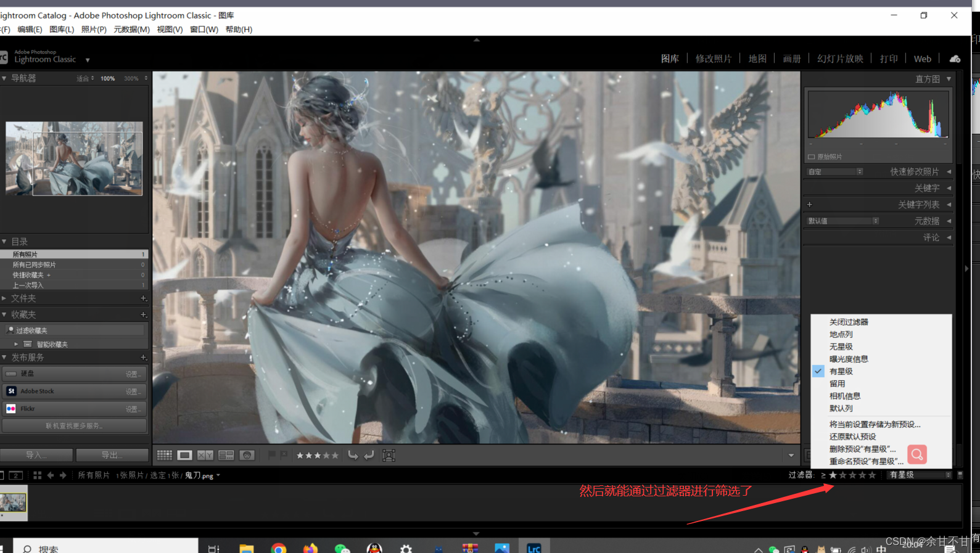Click the 导出 export button
The image size is (980, 553).
click(112, 455)
